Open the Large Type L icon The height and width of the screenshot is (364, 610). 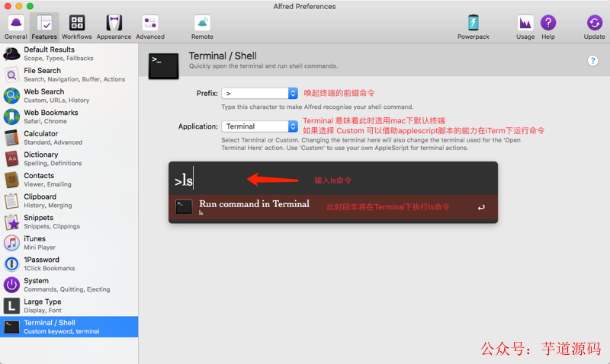(x=11, y=305)
